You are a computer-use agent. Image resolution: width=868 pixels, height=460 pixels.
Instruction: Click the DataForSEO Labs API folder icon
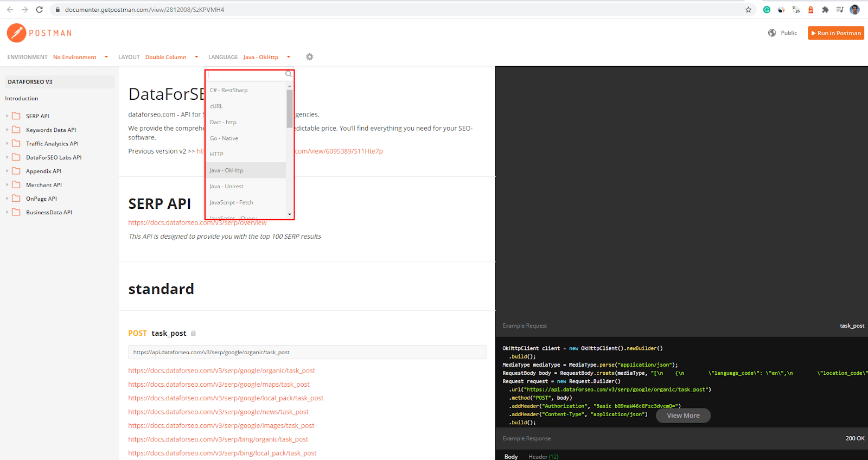[16, 157]
